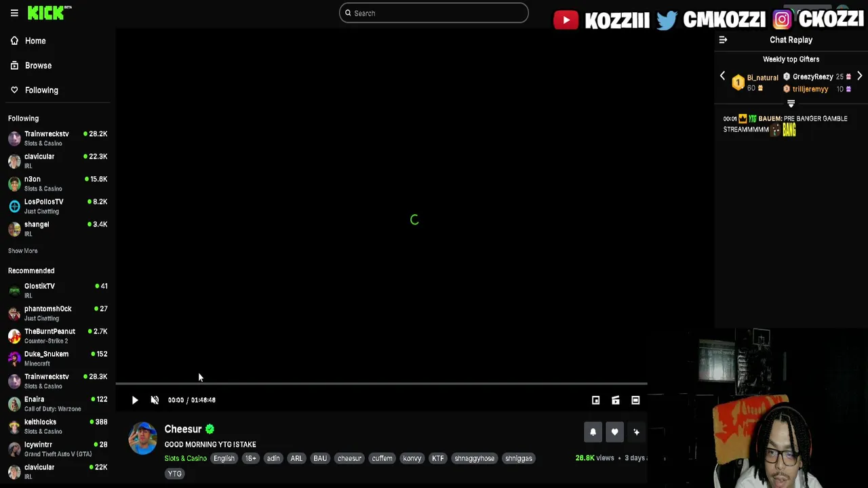Click LosPollosTV avatar icon
This screenshot has width=868, height=488.
[14, 206]
